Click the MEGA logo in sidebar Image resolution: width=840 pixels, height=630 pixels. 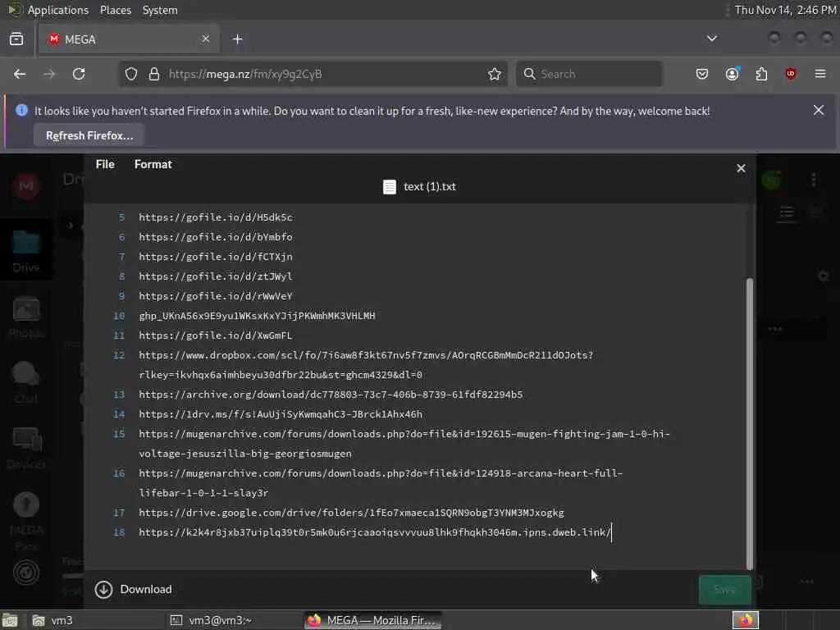(x=25, y=186)
